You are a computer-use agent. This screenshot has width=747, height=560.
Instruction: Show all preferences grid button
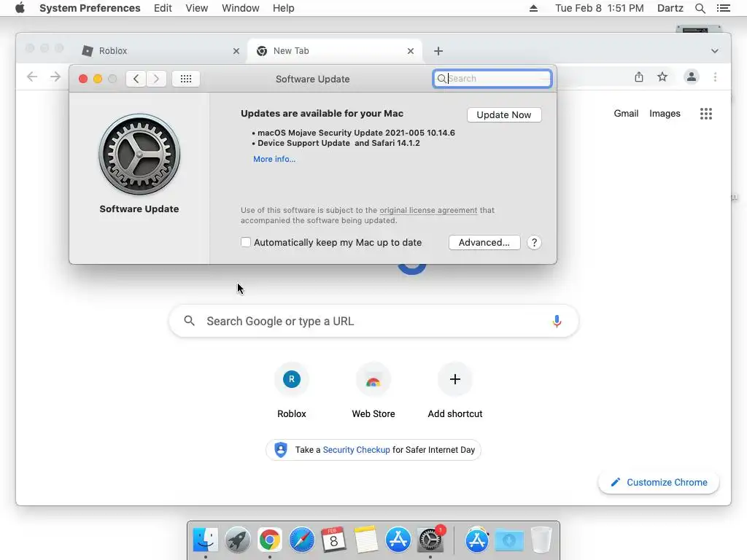pyautogui.click(x=186, y=79)
